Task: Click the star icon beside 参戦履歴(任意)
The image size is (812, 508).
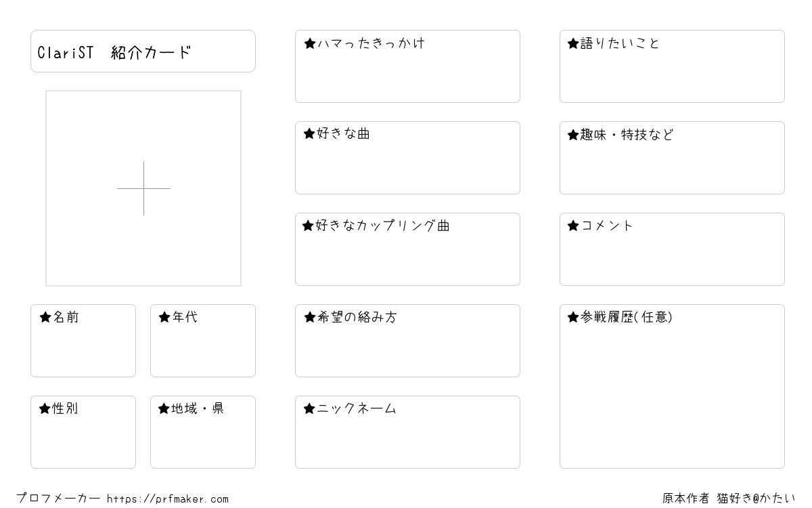Action: 573,317
